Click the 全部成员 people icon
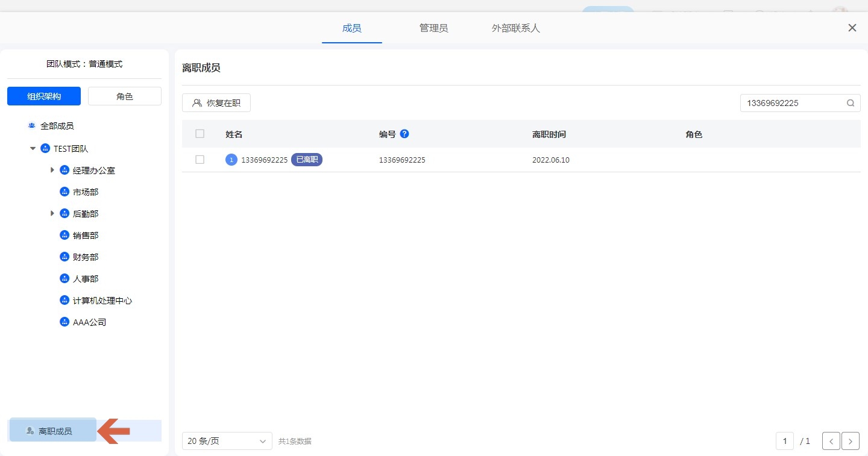Screen dimensions: 868x456 click(x=32, y=126)
